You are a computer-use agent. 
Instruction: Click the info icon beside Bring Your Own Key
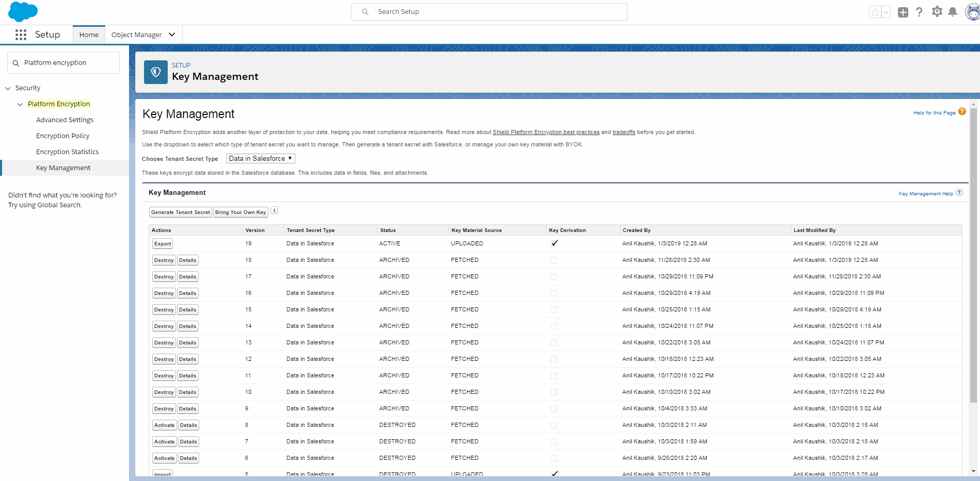click(x=275, y=210)
